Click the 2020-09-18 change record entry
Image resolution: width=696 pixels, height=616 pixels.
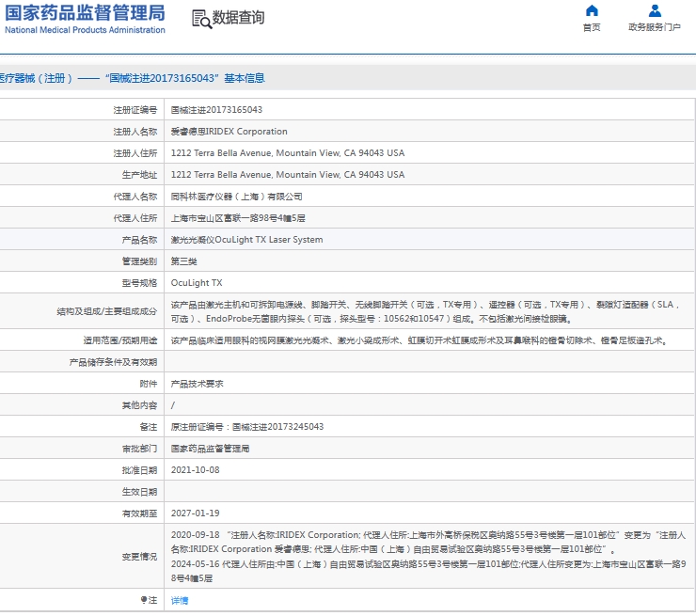pos(428,542)
